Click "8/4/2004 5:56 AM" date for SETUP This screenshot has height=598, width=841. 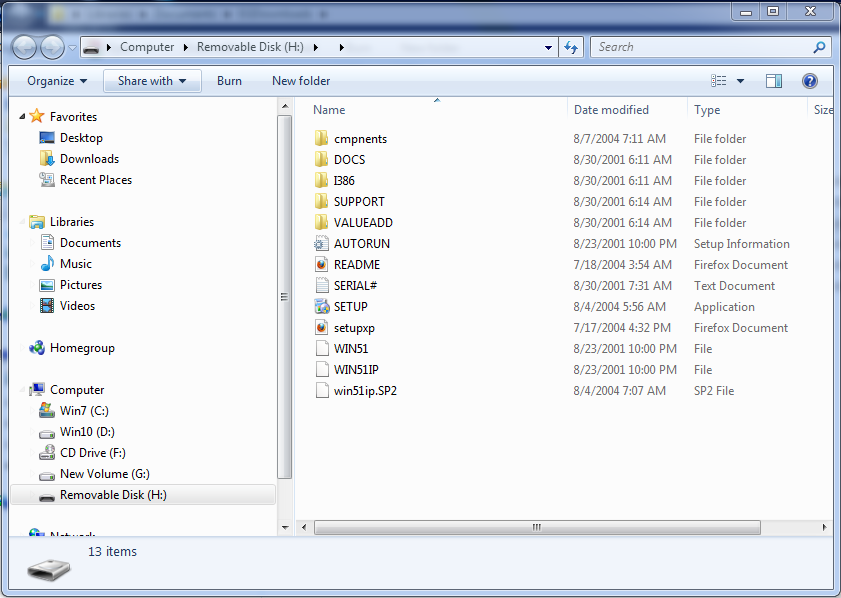tap(619, 307)
